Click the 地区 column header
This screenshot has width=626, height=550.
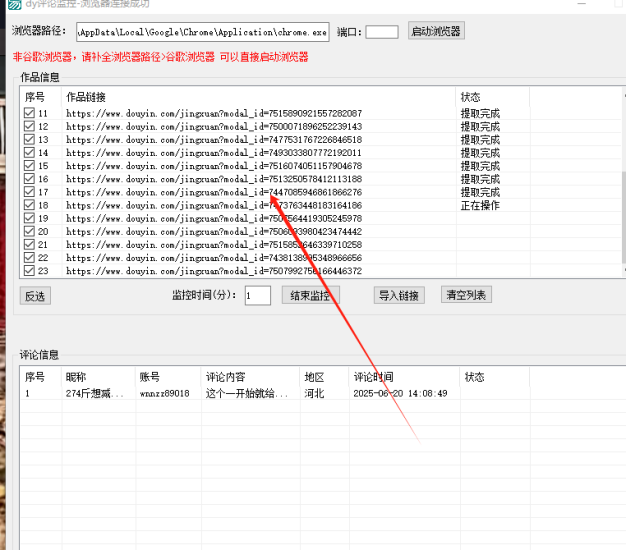pos(314,377)
